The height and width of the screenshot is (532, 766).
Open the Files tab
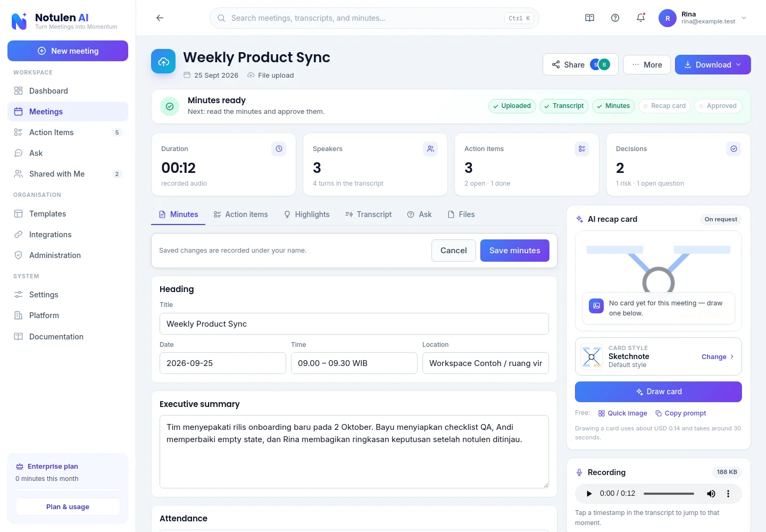(x=461, y=214)
